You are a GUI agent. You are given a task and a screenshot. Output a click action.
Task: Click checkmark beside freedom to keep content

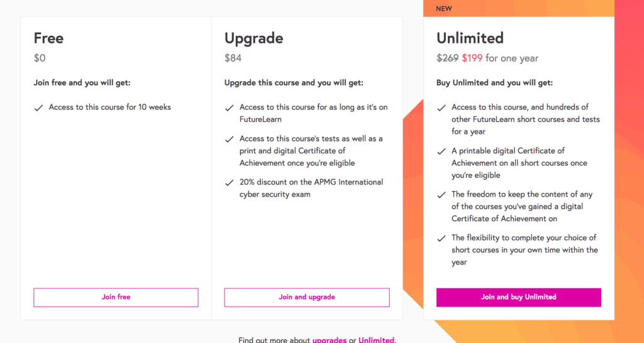[x=441, y=195]
